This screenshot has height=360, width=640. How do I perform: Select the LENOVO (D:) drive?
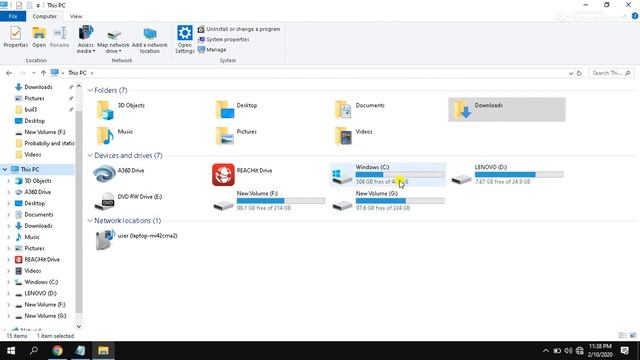[x=508, y=174]
